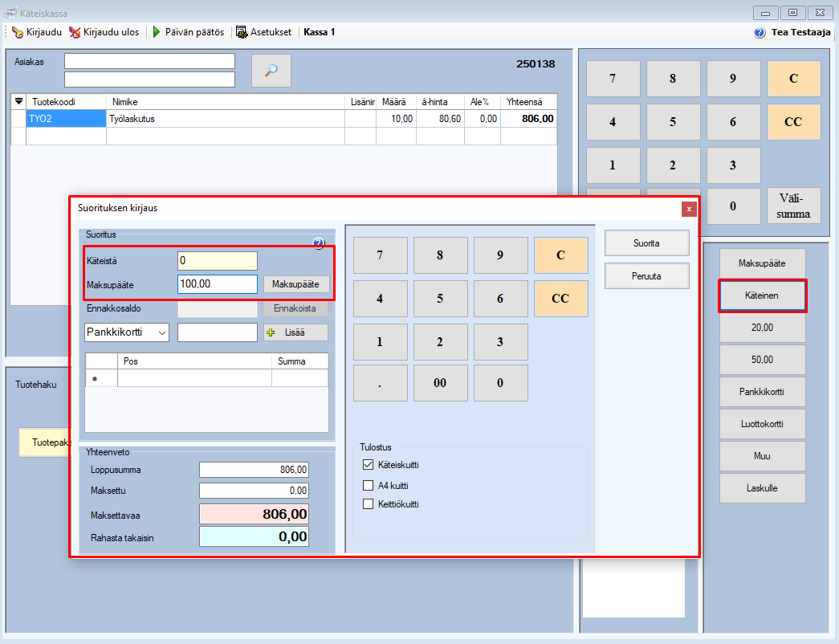
Task: Click the product table column selector arrow
Action: [x=19, y=102]
